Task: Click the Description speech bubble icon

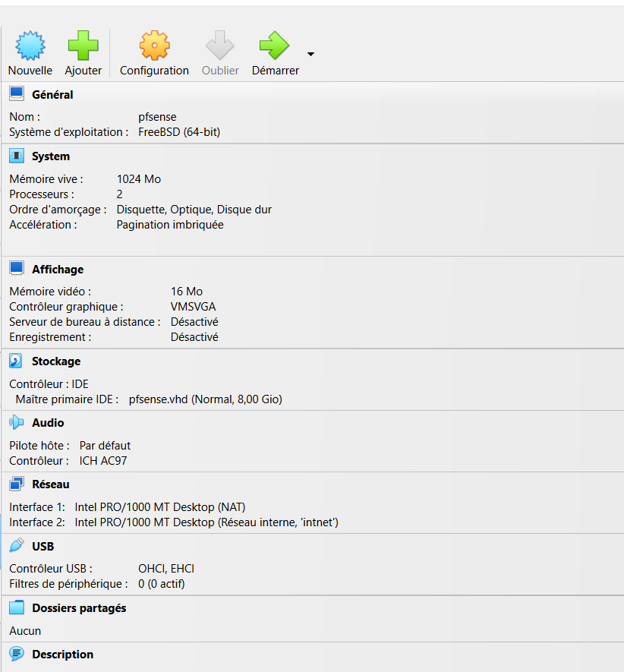Action: (17, 654)
